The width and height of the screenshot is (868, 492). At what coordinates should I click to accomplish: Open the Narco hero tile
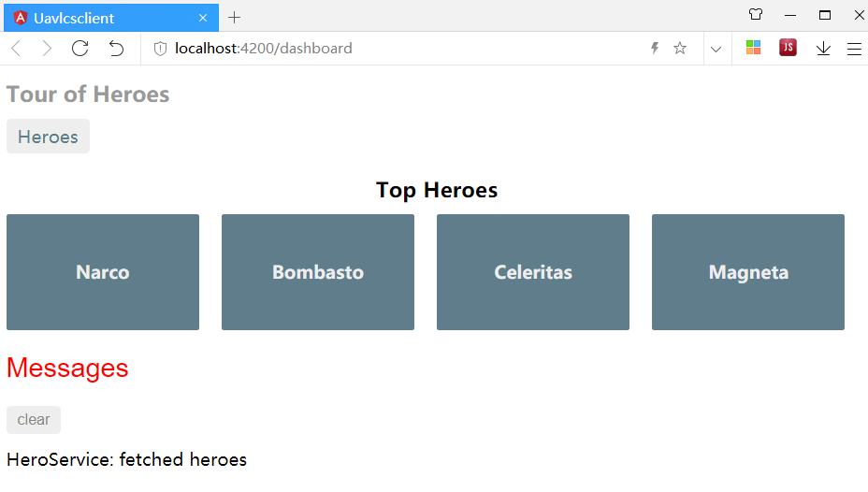tap(103, 272)
